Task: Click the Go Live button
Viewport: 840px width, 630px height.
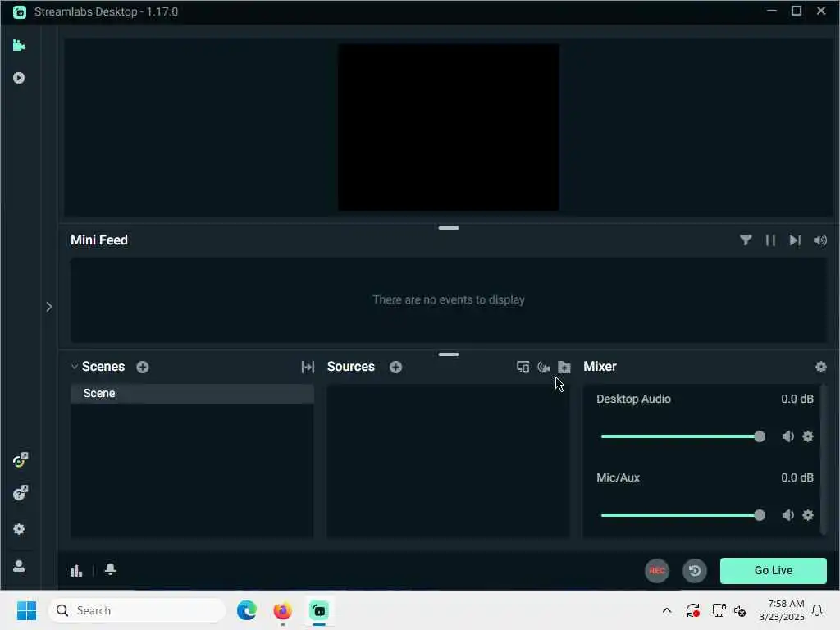Action: pos(773,571)
